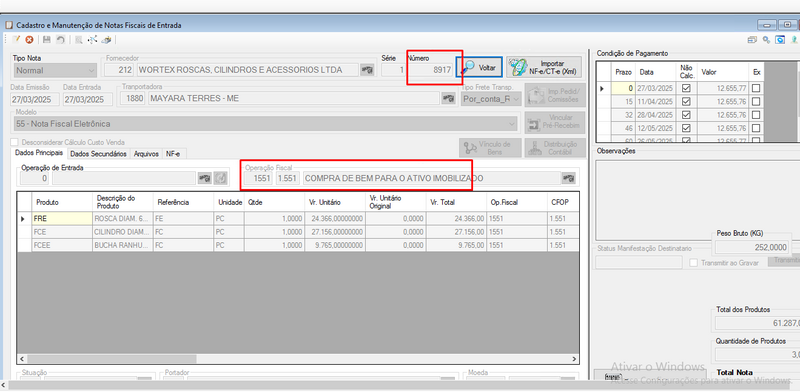The width and height of the screenshot is (800, 392).
Task: Select the FCEE product cell
Action: coord(62,245)
